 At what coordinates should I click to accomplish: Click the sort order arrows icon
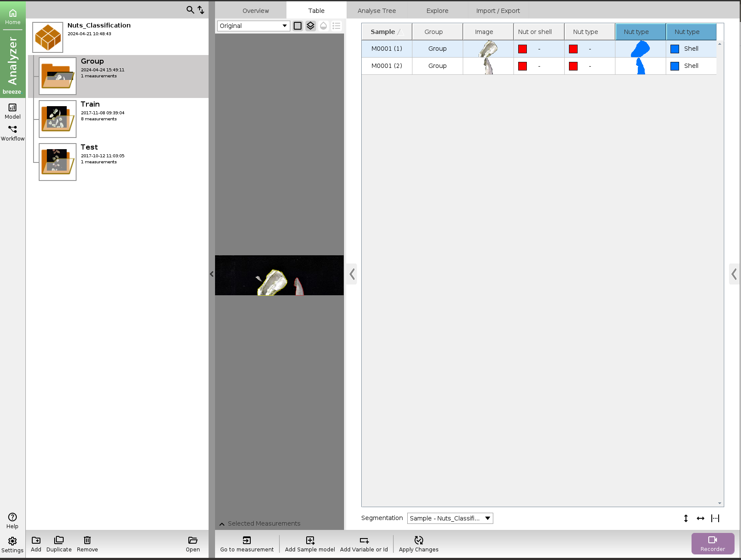[201, 9]
